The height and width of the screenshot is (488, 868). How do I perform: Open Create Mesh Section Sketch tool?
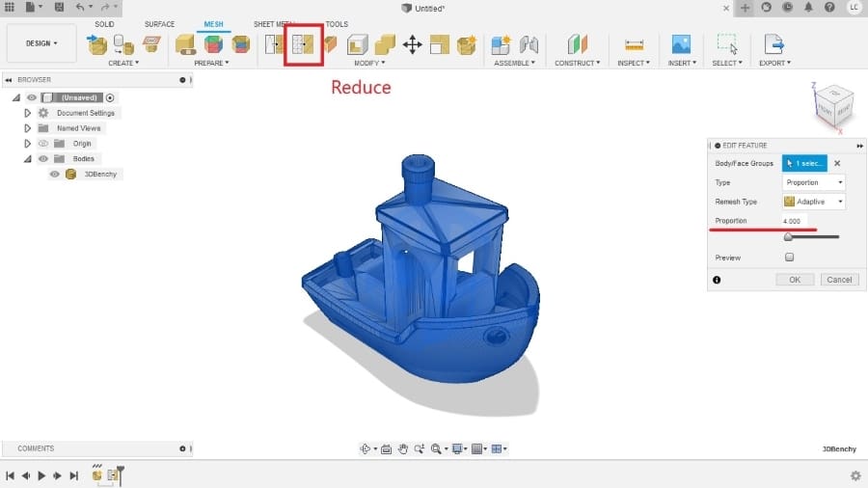click(151, 44)
